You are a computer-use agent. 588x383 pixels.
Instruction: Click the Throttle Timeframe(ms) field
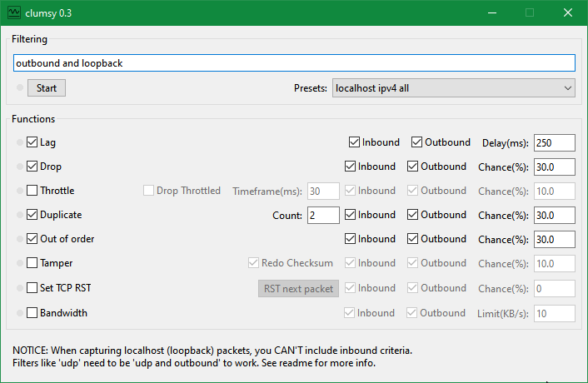pos(324,191)
